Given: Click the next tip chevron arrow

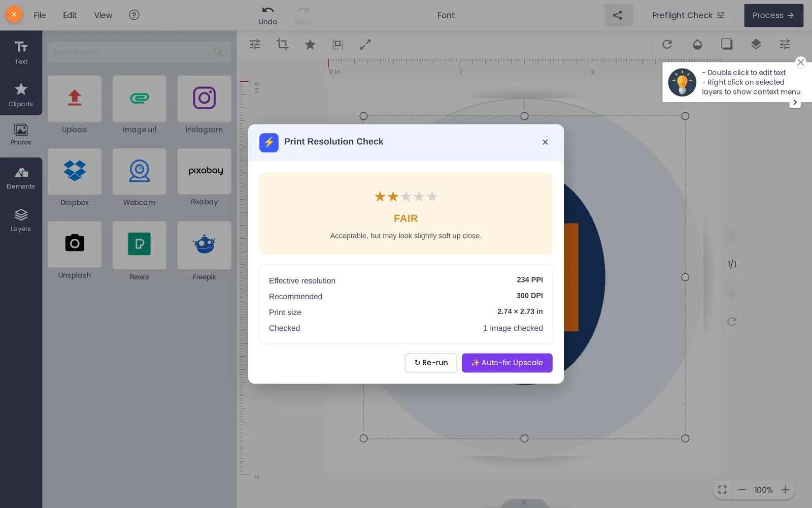Looking at the screenshot, I should [795, 103].
